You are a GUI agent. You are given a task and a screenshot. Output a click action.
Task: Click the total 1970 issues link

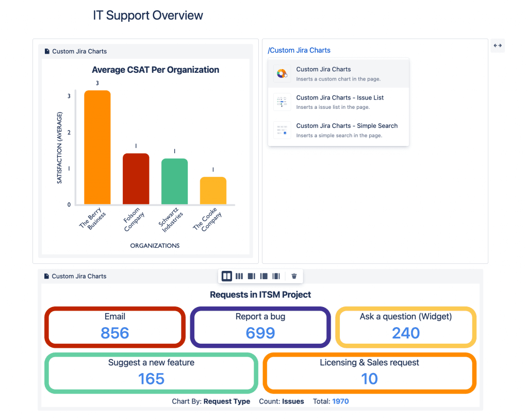click(x=340, y=401)
